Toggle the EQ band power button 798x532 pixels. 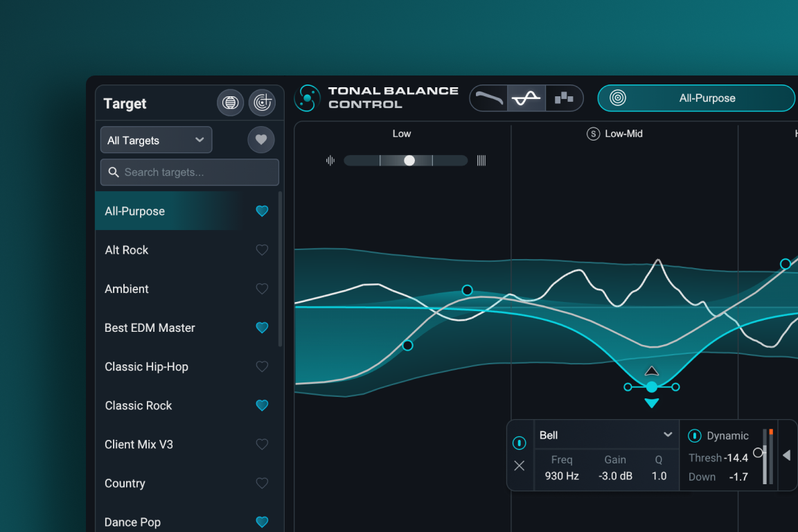(x=520, y=443)
